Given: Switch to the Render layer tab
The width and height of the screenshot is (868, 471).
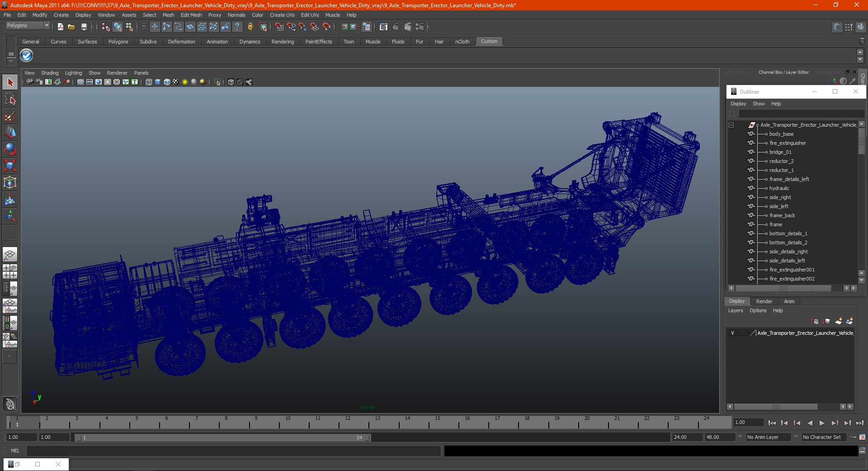Looking at the screenshot, I should (x=764, y=301).
